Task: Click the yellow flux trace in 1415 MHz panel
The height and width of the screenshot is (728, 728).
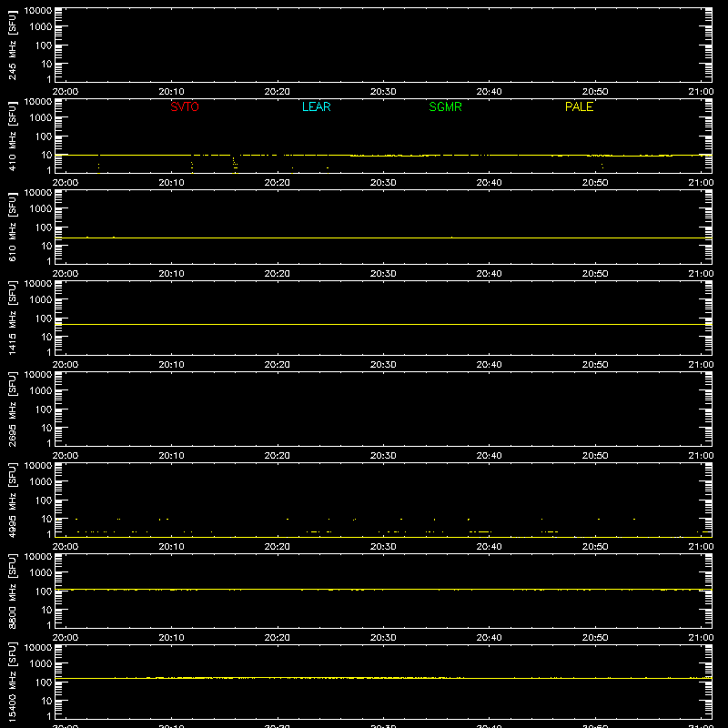Action: click(383, 325)
